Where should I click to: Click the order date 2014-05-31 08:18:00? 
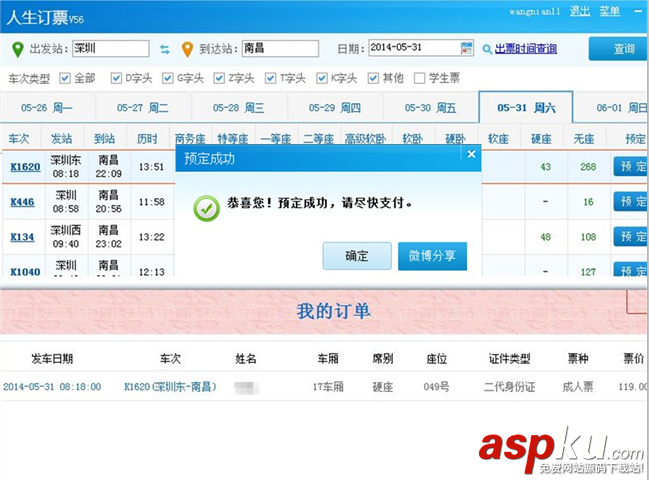pyautogui.click(x=52, y=386)
